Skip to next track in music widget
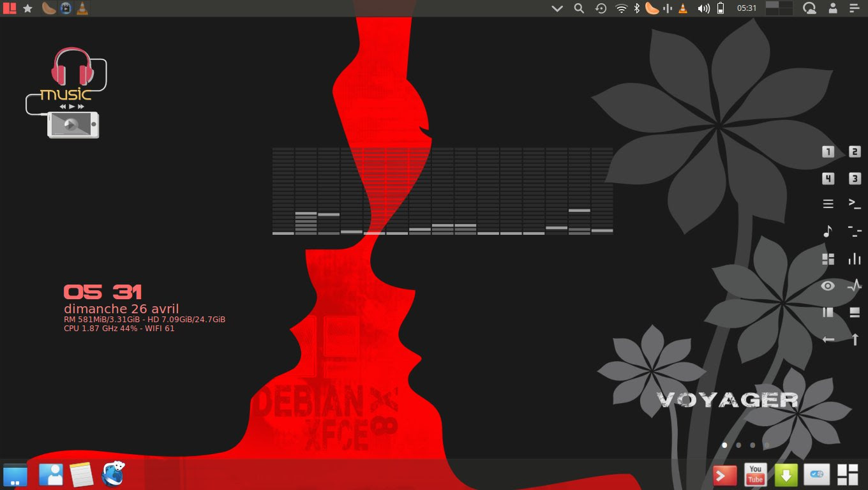Screen dimensions: 868x490 click(x=80, y=107)
